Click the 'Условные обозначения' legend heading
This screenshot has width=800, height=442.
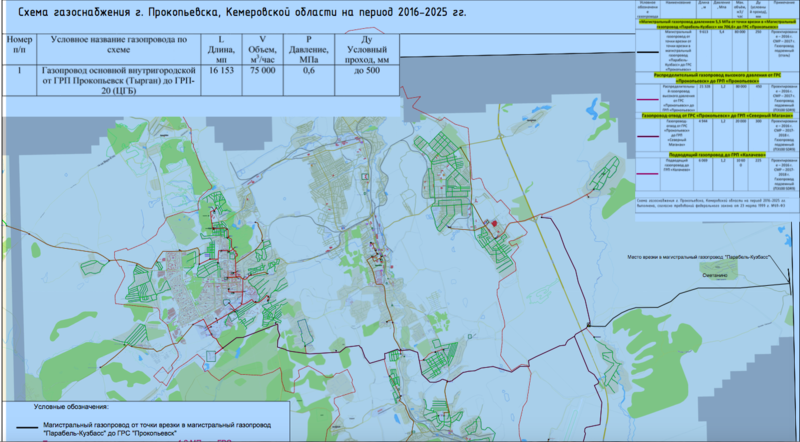68,408
